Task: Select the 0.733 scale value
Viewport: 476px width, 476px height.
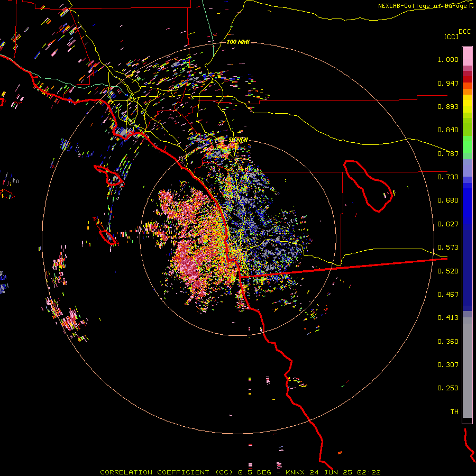Action: [x=448, y=177]
